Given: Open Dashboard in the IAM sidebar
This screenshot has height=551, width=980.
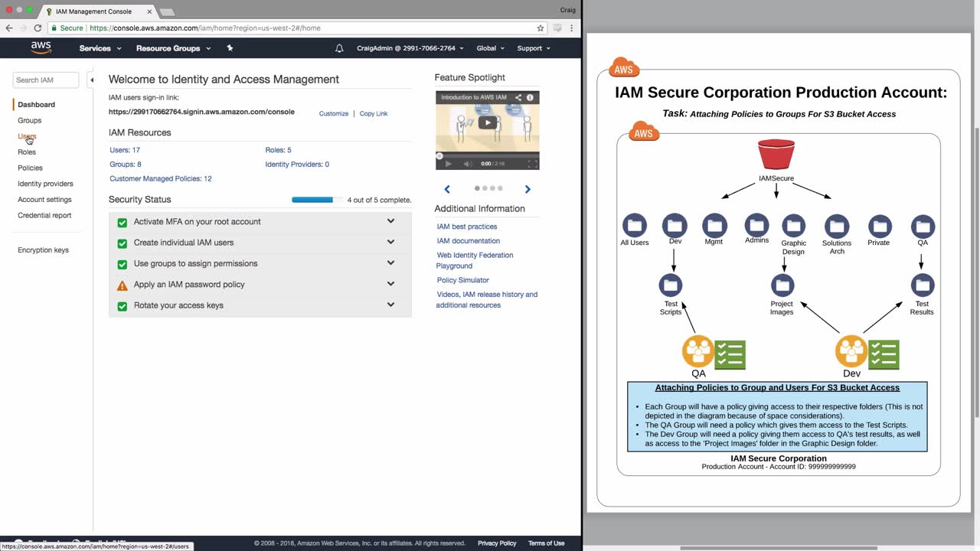Looking at the screenshot, I should 37,105.
